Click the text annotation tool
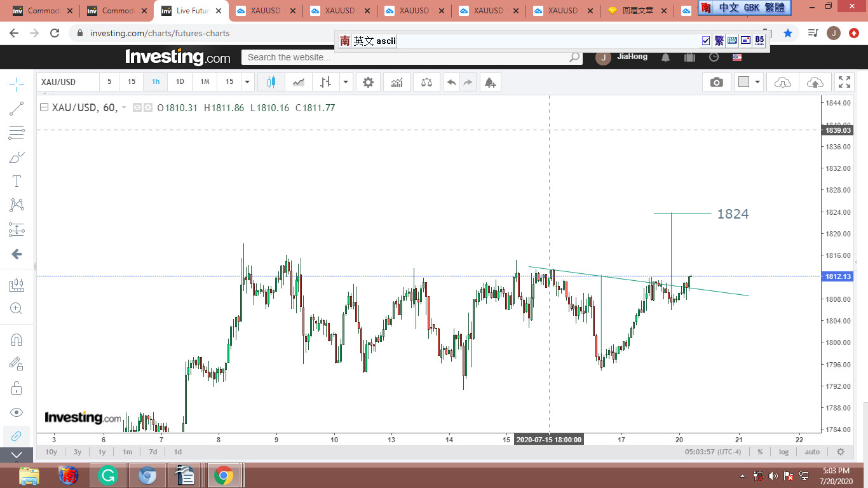 click(17, 181)
